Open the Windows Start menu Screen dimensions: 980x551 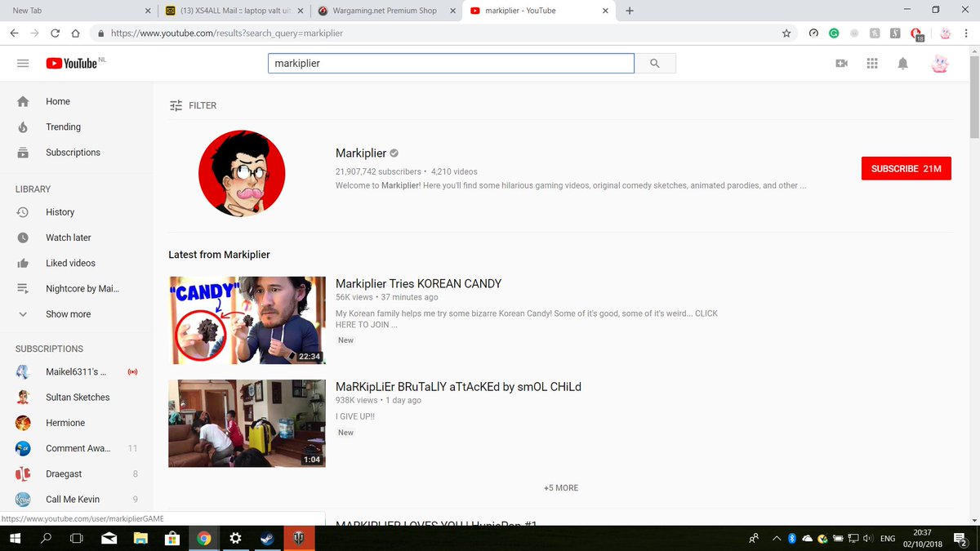click(x=16, y=538)
